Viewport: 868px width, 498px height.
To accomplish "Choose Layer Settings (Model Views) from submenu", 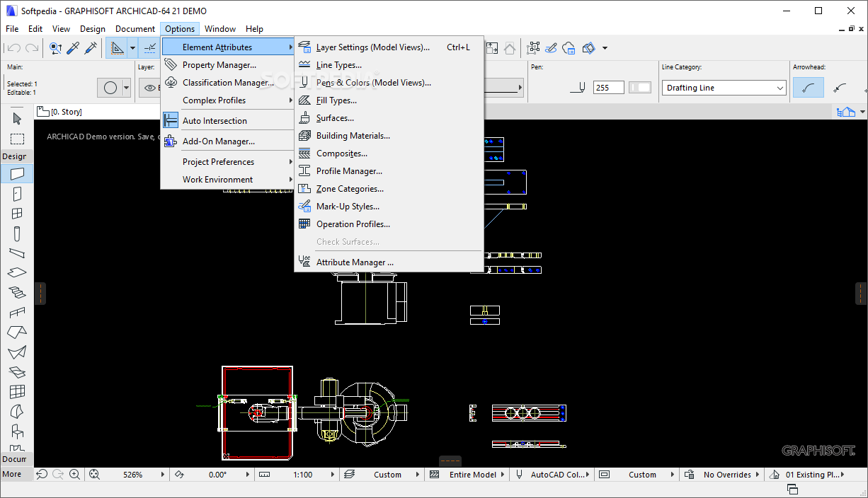I will [x=389, y=47].
